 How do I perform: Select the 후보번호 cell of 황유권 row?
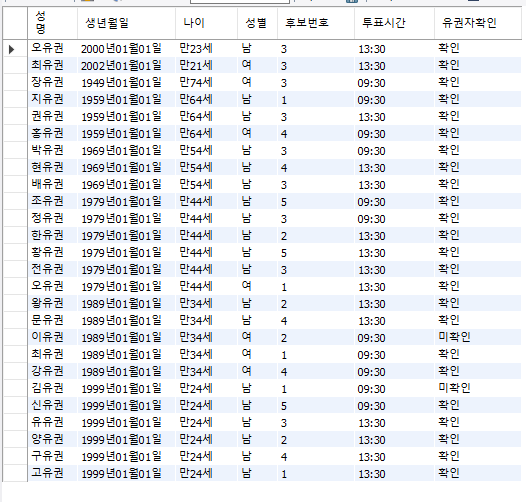pos(316,253)
